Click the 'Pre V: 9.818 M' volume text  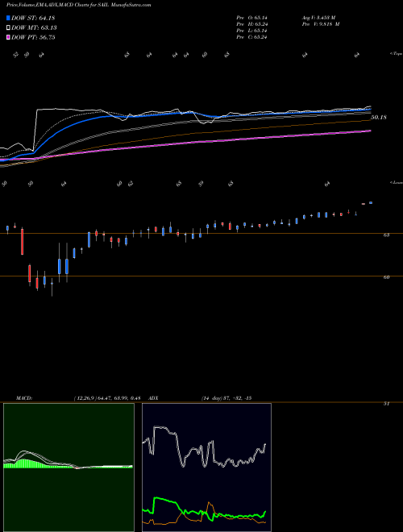tap(320, 24)
